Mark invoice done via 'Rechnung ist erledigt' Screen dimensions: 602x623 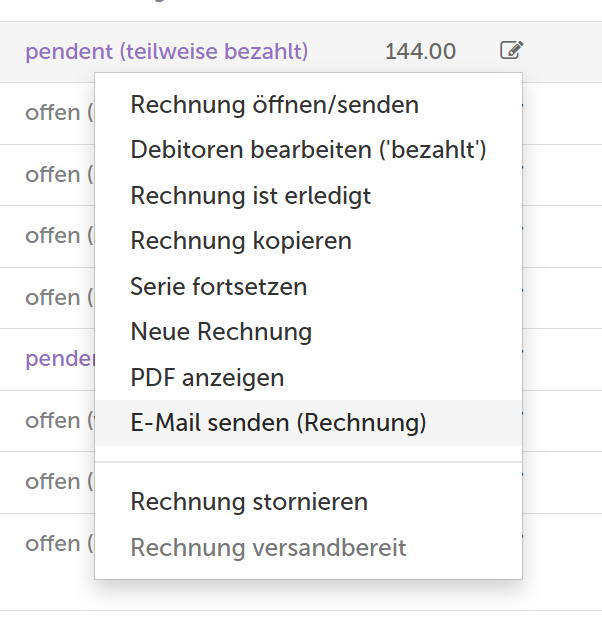point(250,195)
